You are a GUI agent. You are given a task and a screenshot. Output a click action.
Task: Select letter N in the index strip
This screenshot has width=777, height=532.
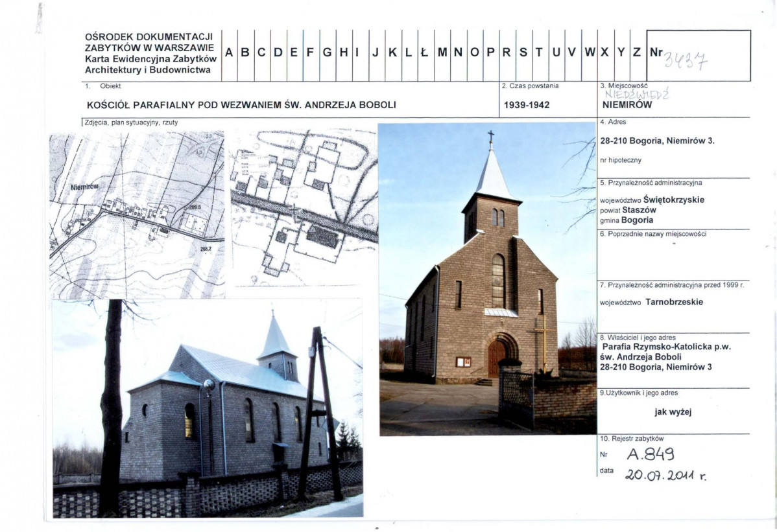click(458, 52)
